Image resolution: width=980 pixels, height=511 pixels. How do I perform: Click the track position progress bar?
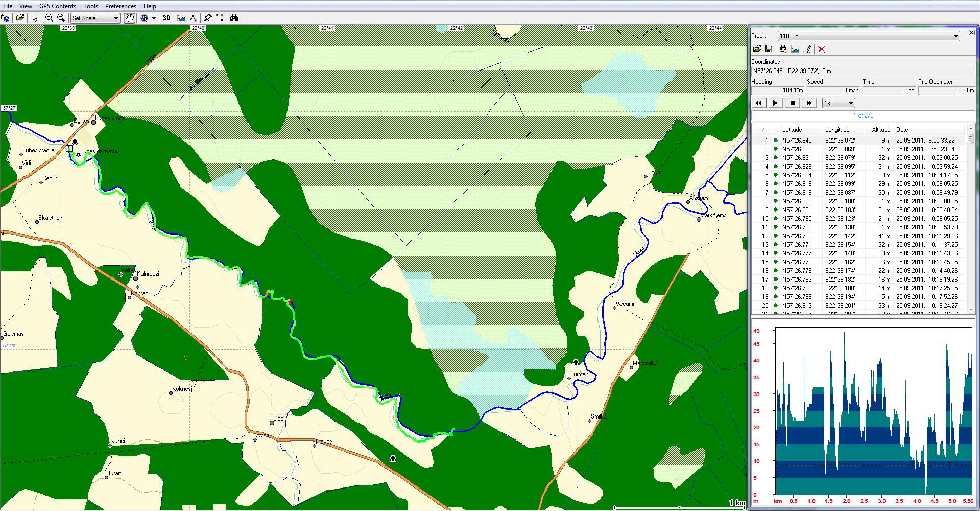(863, 115)
